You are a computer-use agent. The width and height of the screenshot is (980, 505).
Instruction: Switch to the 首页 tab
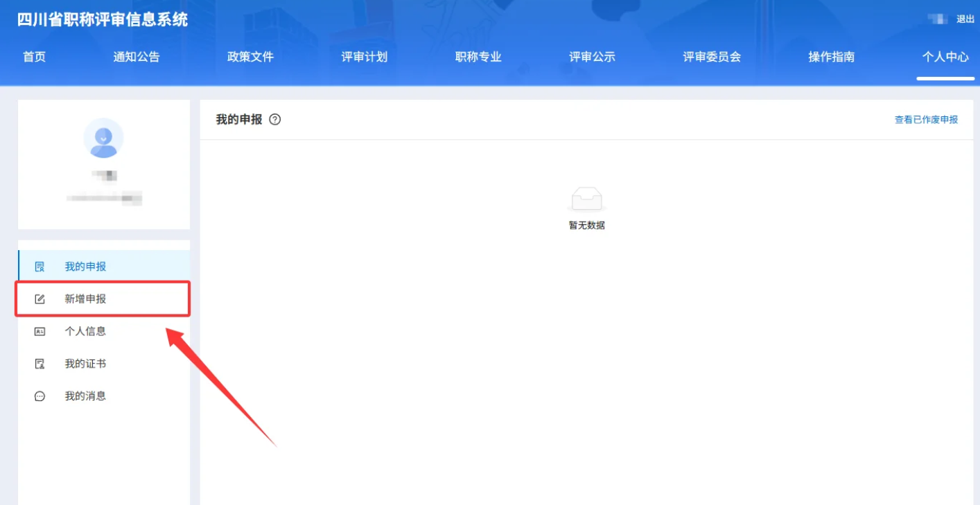[35, 57]
